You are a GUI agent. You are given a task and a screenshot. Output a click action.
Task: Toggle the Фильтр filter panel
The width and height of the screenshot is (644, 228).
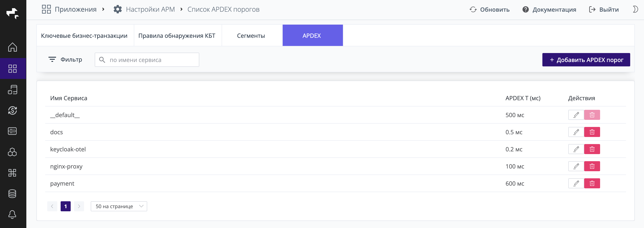pos(65,60)
